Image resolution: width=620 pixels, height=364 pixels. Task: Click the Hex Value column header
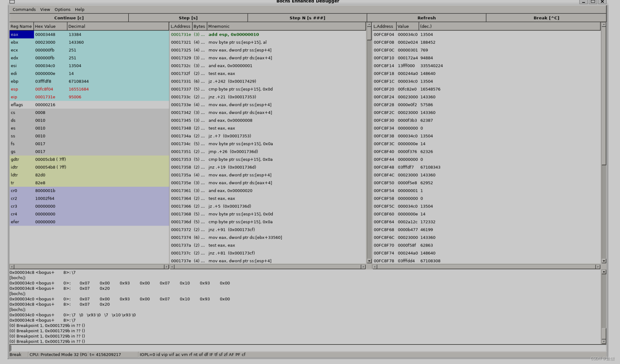point(50,26)
